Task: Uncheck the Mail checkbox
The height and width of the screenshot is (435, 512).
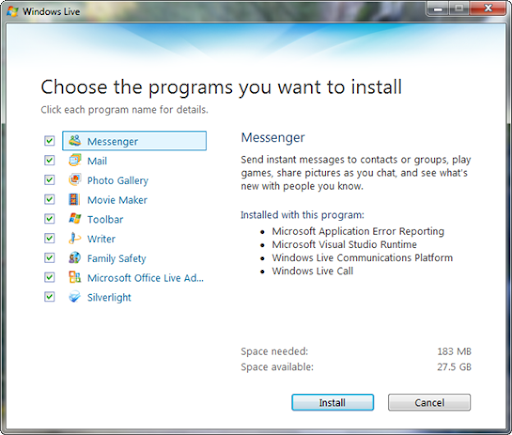Action: [x=49, y=160]
